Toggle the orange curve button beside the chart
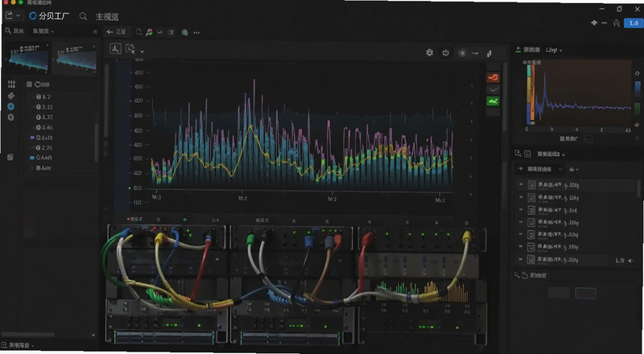This screenshot has height=354, width=644. (493, 77)
